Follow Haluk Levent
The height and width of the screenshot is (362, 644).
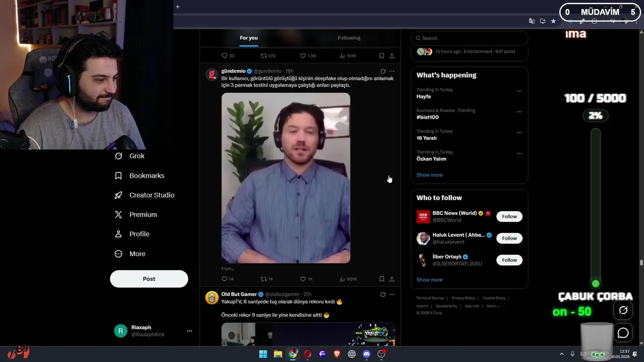tap(509, 238)
